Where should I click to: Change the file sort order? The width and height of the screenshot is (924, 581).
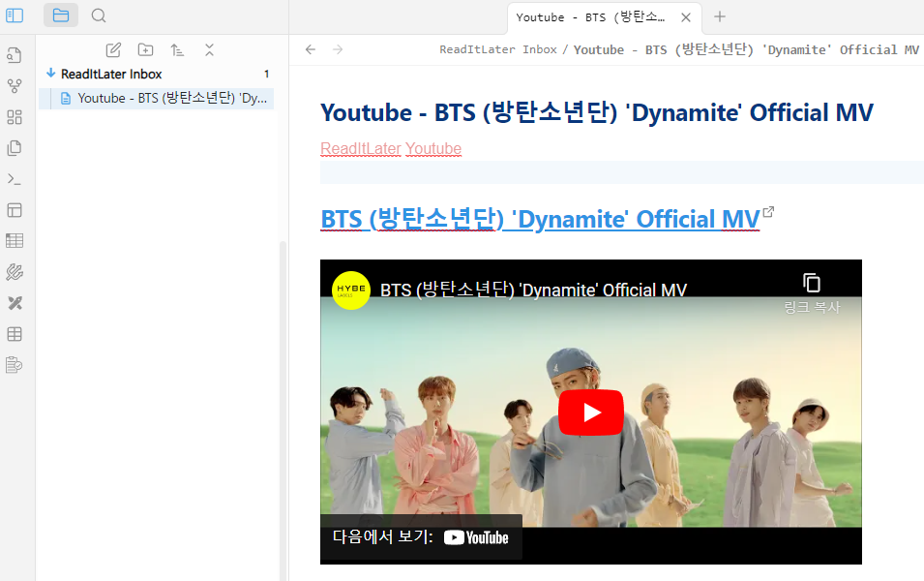click(177, 50)
